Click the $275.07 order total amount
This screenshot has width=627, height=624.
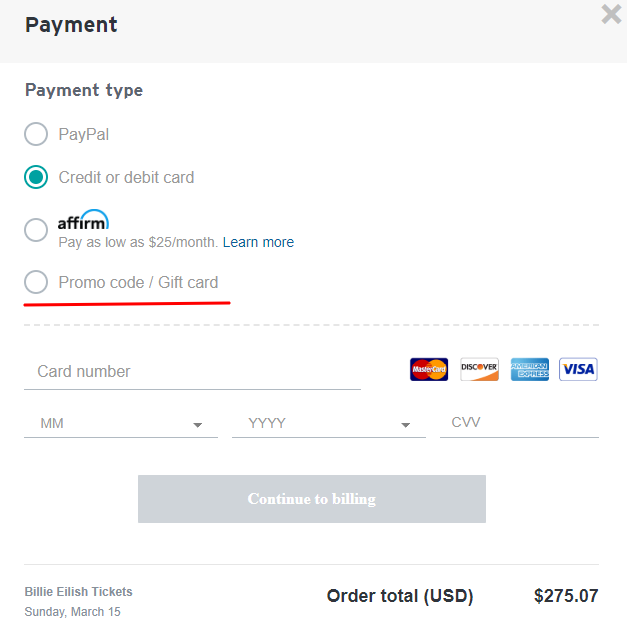pyautogui.click(x=566, y=596)
